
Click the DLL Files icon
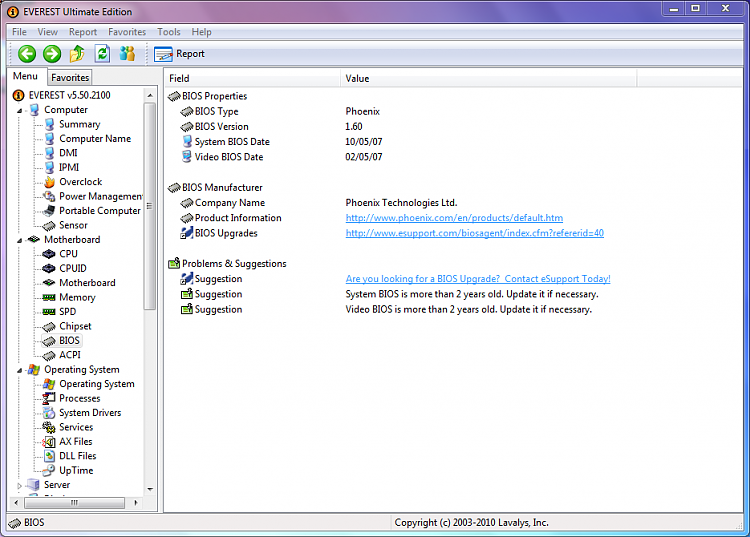coord(49,456)
